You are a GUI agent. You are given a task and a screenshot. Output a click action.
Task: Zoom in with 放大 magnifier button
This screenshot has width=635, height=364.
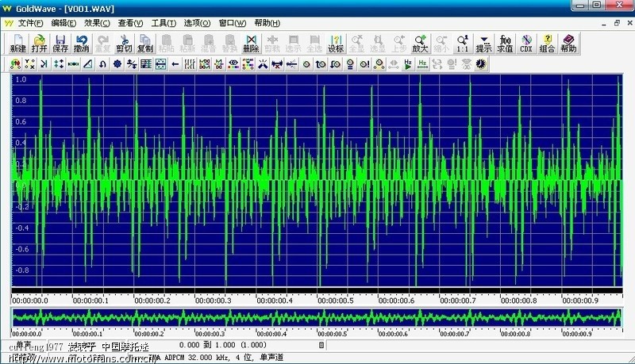click(421, 43)
